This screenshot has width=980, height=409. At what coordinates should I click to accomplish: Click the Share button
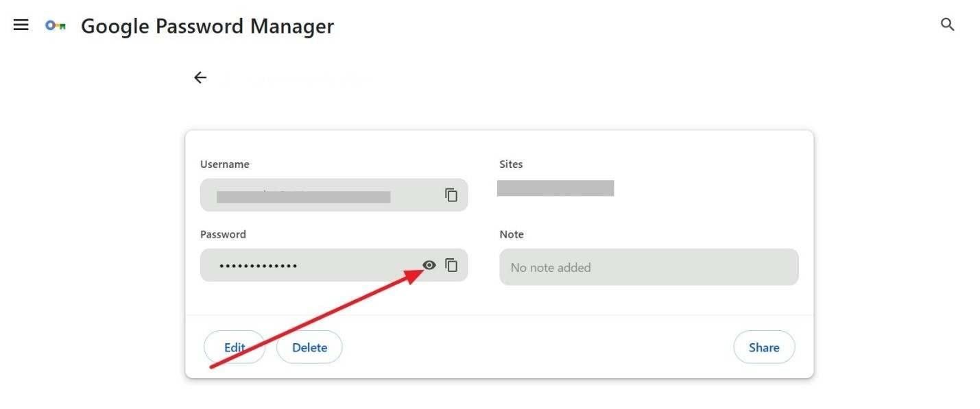pyautogui.click(x=764, y=347)
